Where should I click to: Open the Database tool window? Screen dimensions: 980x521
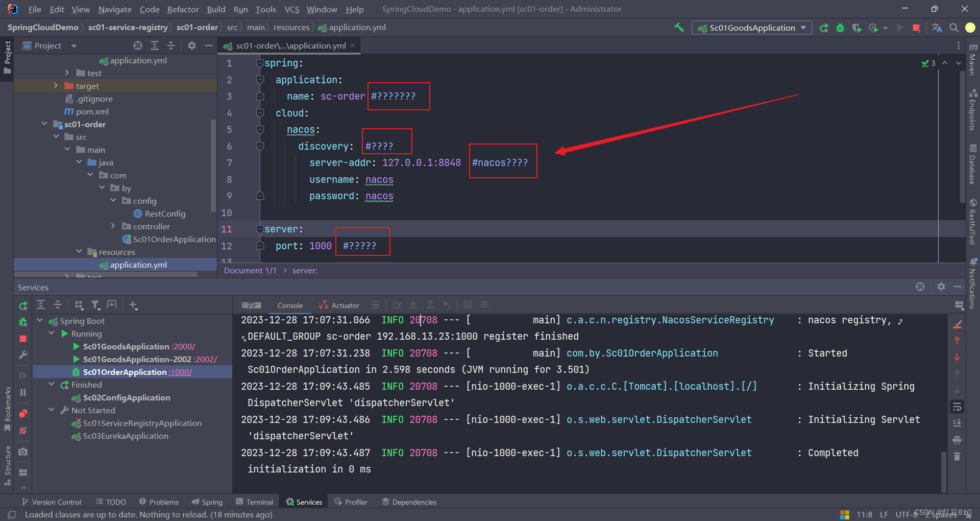click(x=973, y=164)
